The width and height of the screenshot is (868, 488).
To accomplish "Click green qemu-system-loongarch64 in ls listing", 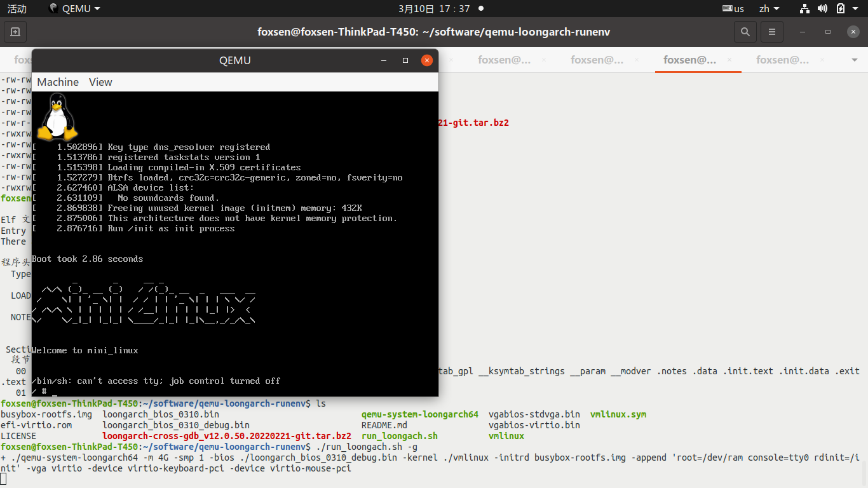I will click(x=420, y=414).
